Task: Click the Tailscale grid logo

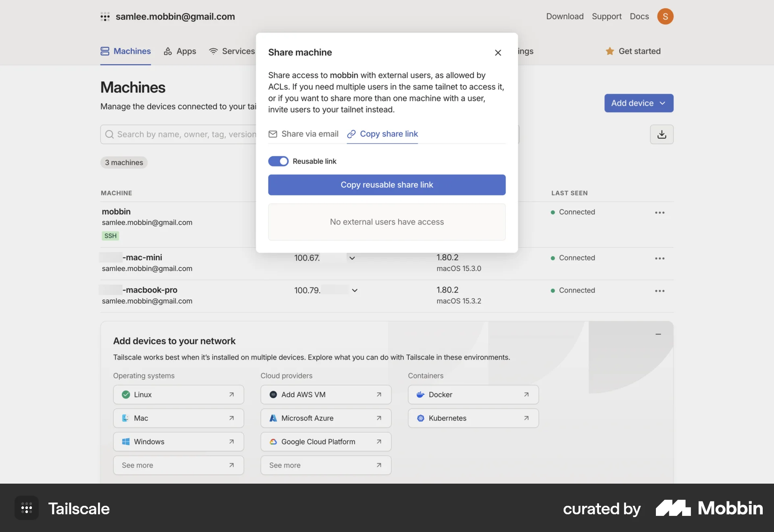Action: pyautogui.click(x=26, y=508)
